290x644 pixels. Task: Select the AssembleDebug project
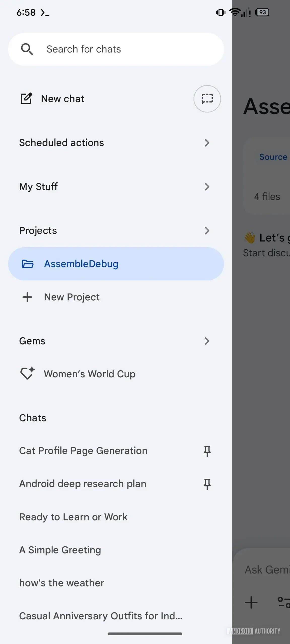pyautogui.click(x=116, y=264)
